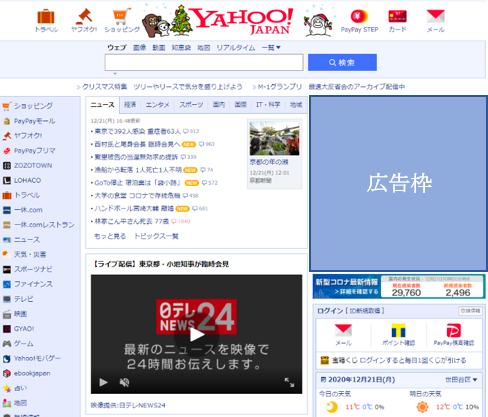
Task: Expand suggestions arrow below search box
Action: [115, 73]
